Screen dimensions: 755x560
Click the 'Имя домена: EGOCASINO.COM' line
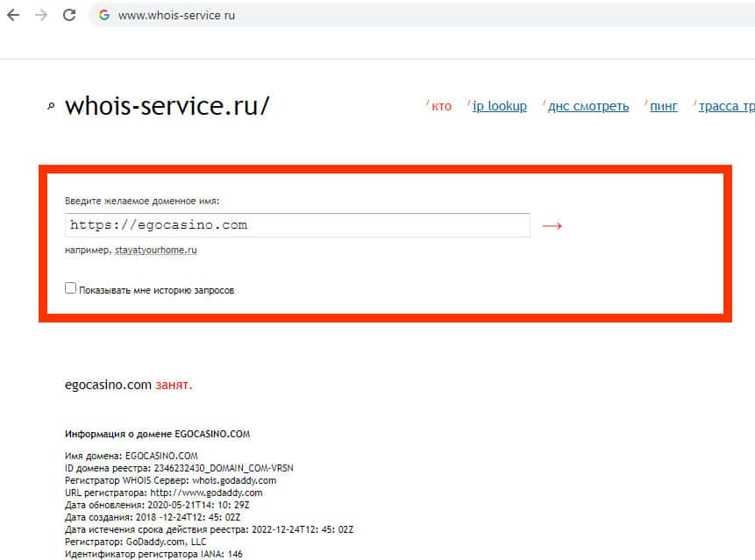click(132, 456)
